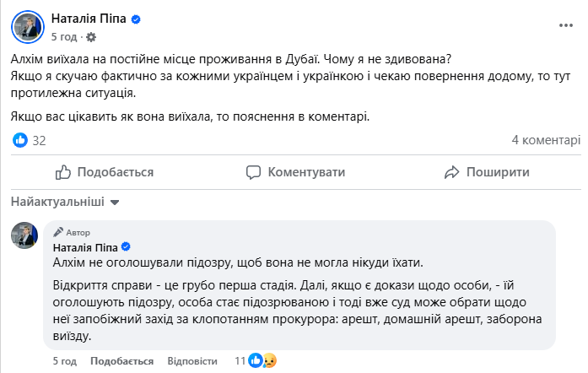588x373 pixels.
Task: Click the post privacy gear icon
Action: pos(91,37)
